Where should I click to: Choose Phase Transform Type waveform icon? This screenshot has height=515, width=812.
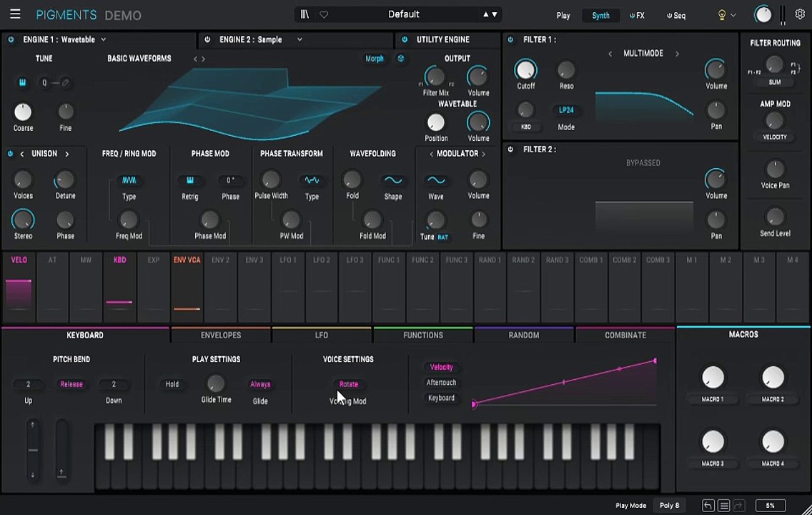(312, 180)
